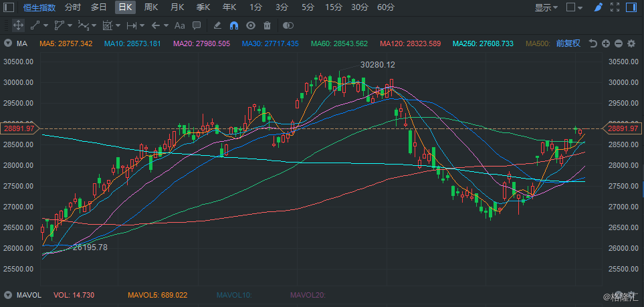644x307 pixels.
Task: Toggle the blue drawing brush toolbar
Action: tap(599, 7)
